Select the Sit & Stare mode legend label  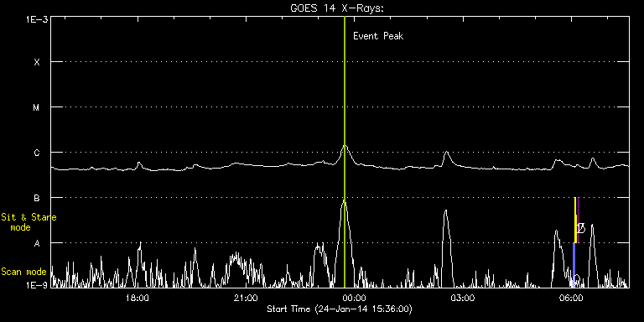[x=29, y=222]
